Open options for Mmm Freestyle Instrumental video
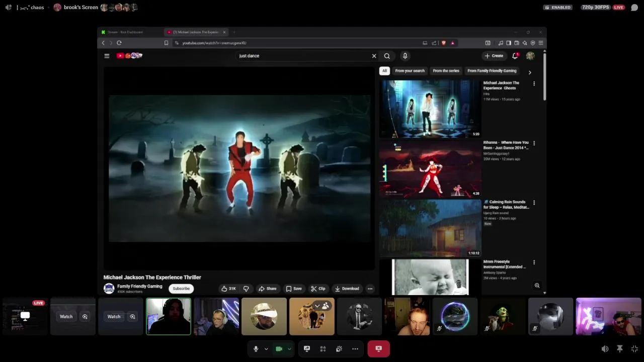The image size is (644, 362). pos(534,262)
